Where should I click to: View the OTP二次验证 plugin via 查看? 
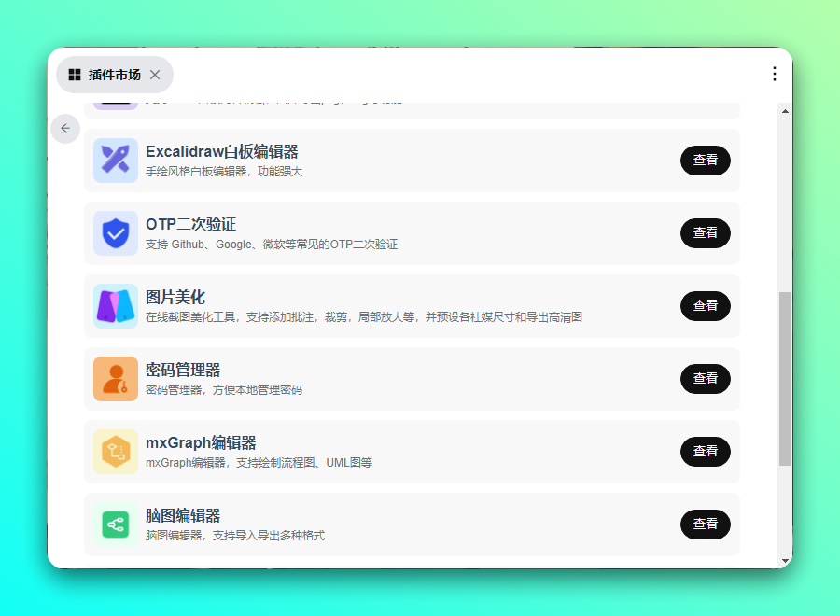(705, 233)
